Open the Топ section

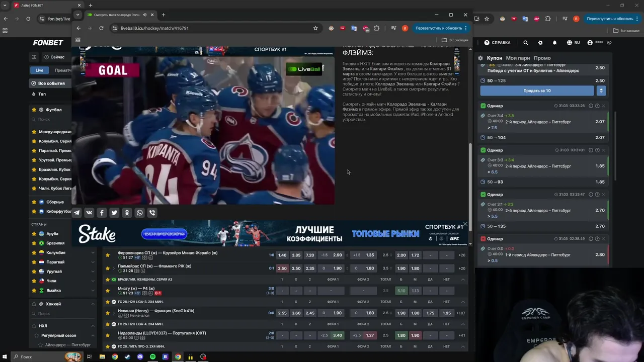[x=42, y=94]
